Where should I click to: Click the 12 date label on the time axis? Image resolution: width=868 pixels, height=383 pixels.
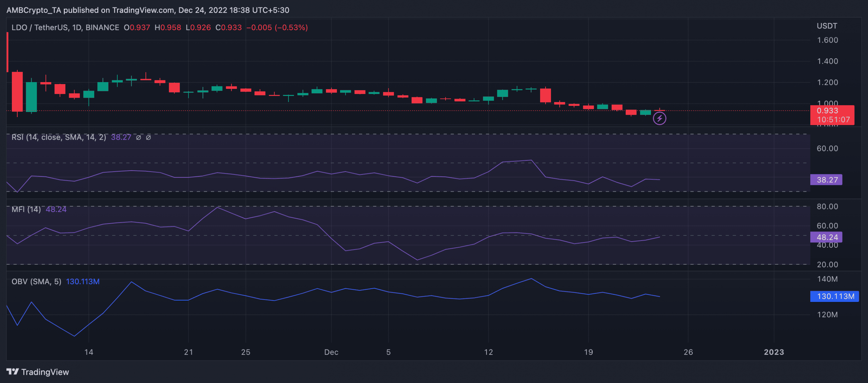point(489,352)
